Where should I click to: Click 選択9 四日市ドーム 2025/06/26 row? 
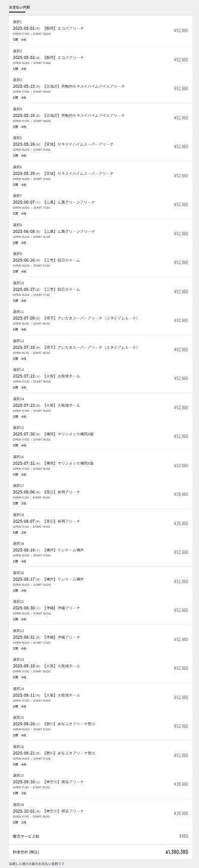(100, 263)
